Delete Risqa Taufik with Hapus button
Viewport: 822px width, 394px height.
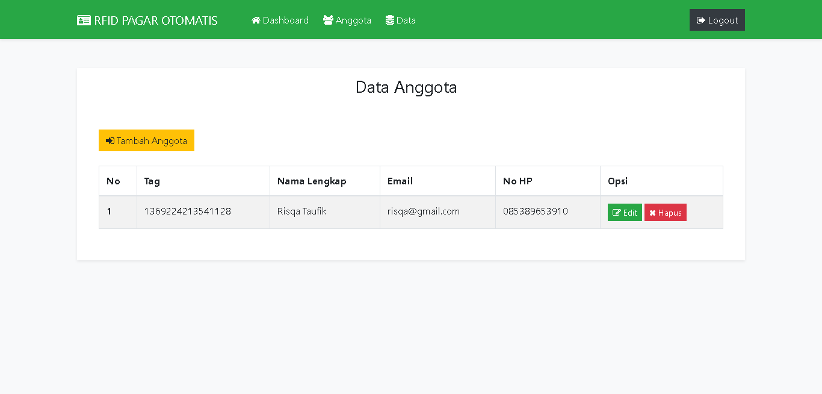(x=665, y=213)
